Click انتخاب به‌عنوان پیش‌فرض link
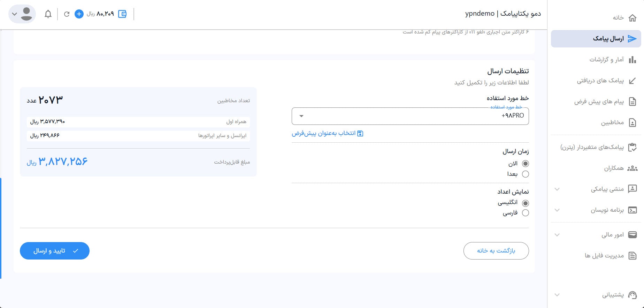Viewport: 644px width, 308px height. coord(327,133)
